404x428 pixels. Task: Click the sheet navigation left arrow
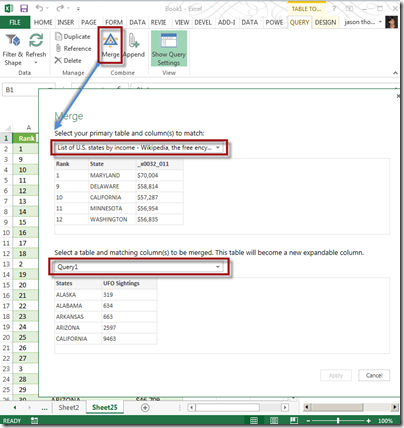[15, 407]
